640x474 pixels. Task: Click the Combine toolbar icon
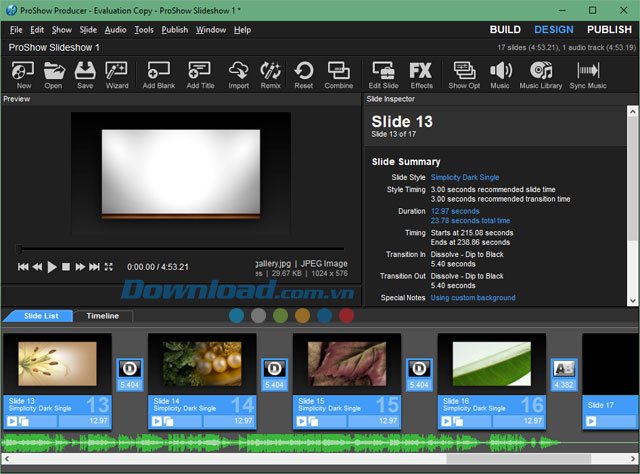pyautogui.click(x=338, y=74)
